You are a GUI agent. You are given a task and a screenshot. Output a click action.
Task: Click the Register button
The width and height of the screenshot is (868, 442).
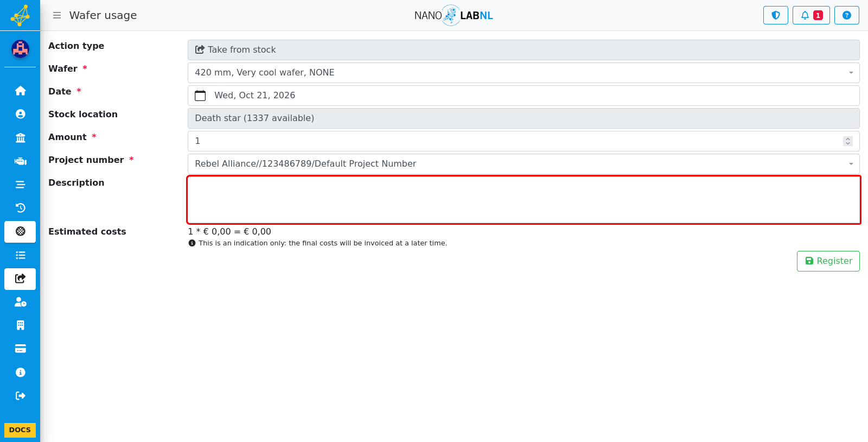(x=828, y=261)
